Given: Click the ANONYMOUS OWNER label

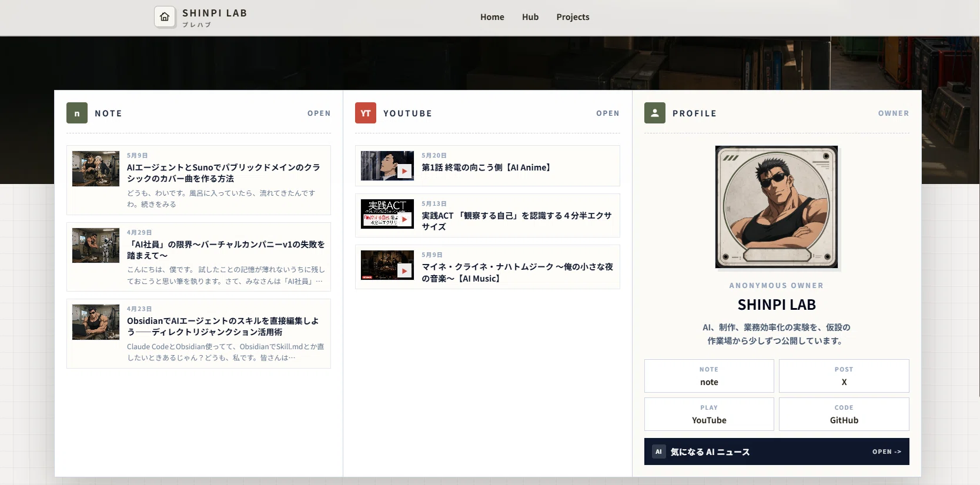Looking at the screenshot, I should tap(777, 286).
